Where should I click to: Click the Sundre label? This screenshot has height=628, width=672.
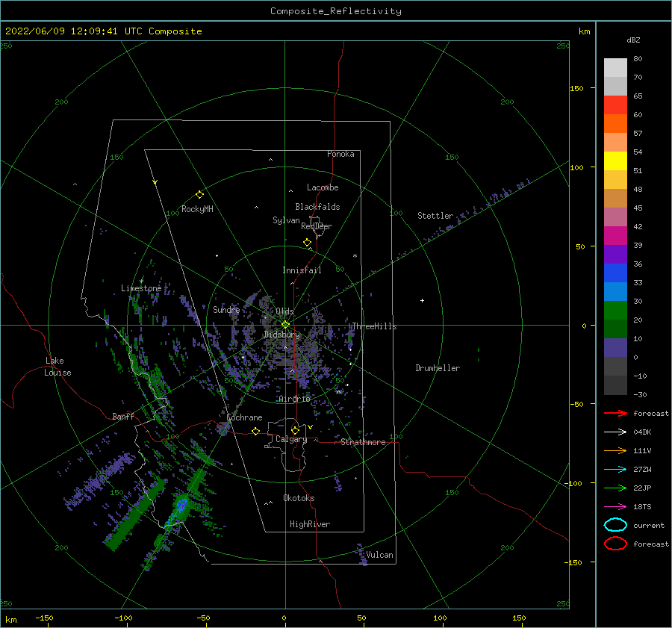[x=226, y=309]
